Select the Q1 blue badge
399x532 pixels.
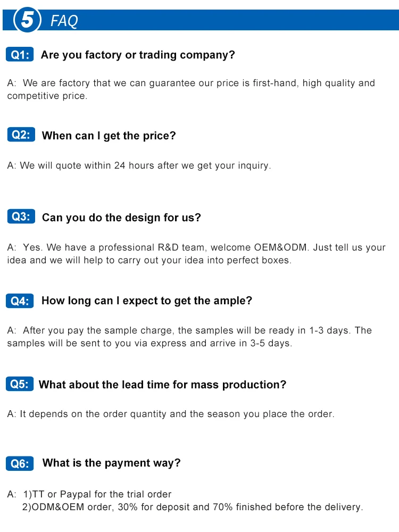coord(20,54)
